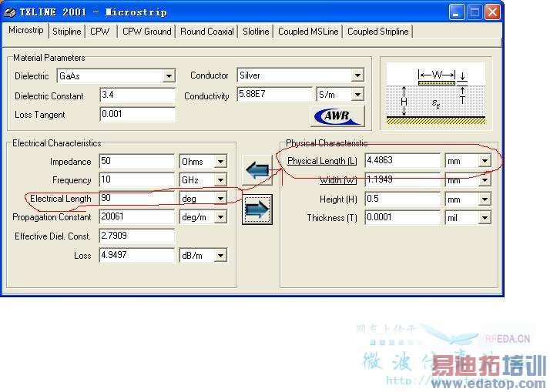Viewport: 550px width, 392px height.
Task: Click the TXLINE title bar app icon
Action: (9, 12)
